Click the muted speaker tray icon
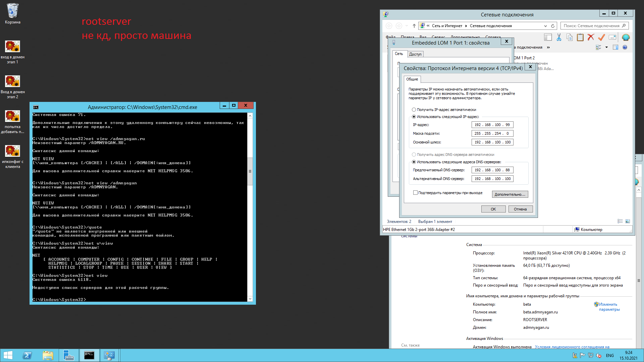This screenshot has width=644, height=362. point(599,356)
